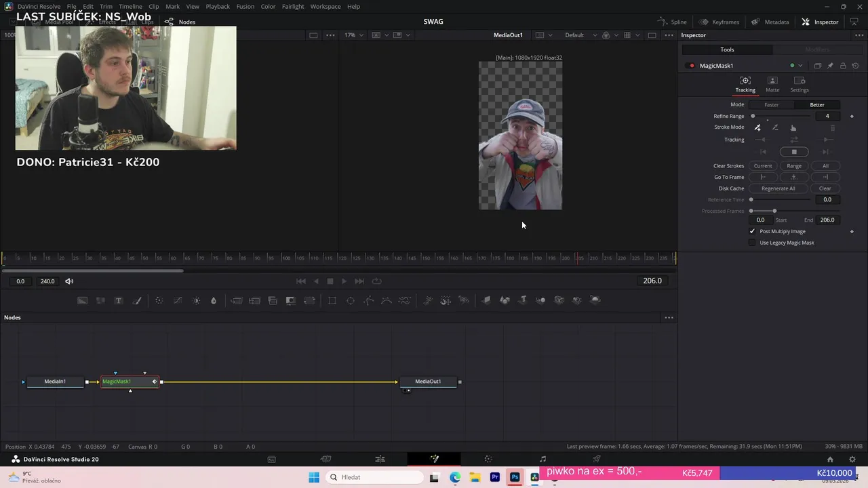Select the Subtract stroke mode
This screenshot has height=488, width=868.
point(775,127)
